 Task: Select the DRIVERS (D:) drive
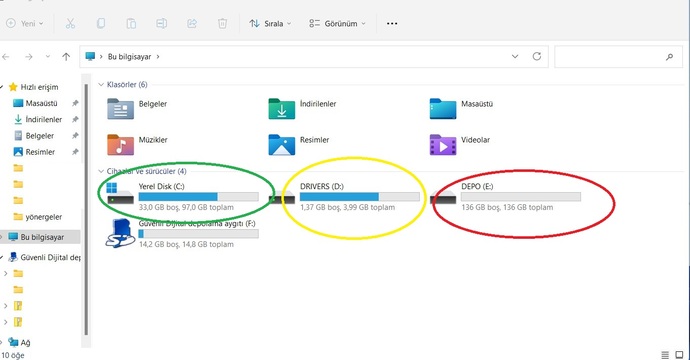click(344, 197)
